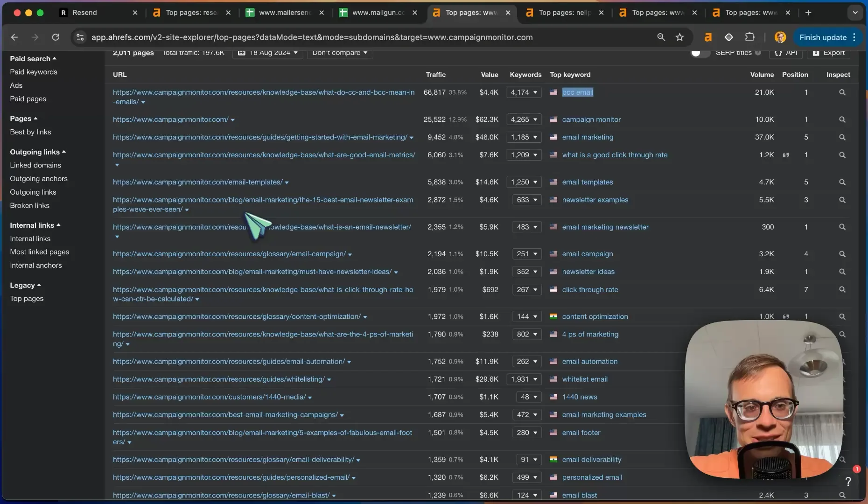This screenshot has width=868, height=504.
Task: Reload the current page
Action: [56, 37]
